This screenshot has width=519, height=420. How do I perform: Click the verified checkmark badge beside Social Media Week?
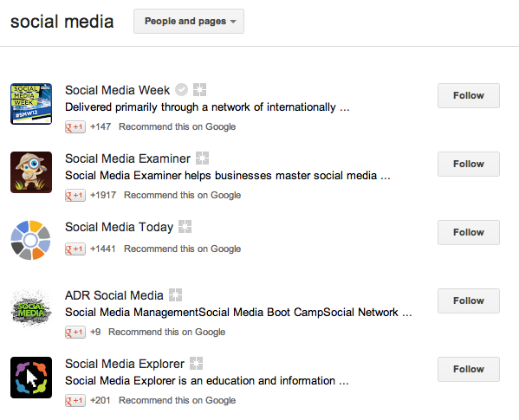point(181,89)
